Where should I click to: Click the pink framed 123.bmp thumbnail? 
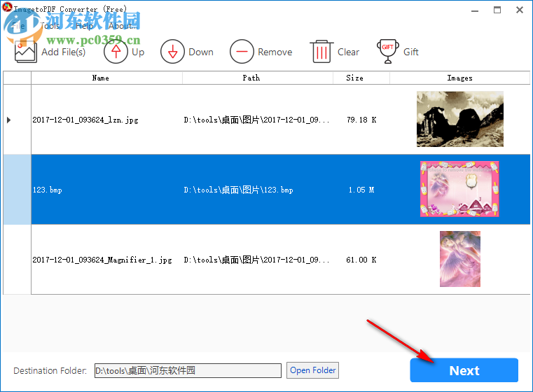459,189
